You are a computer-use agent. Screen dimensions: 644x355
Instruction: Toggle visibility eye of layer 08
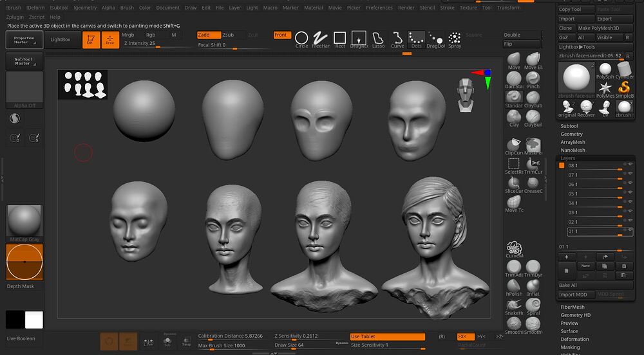point(631,164)
